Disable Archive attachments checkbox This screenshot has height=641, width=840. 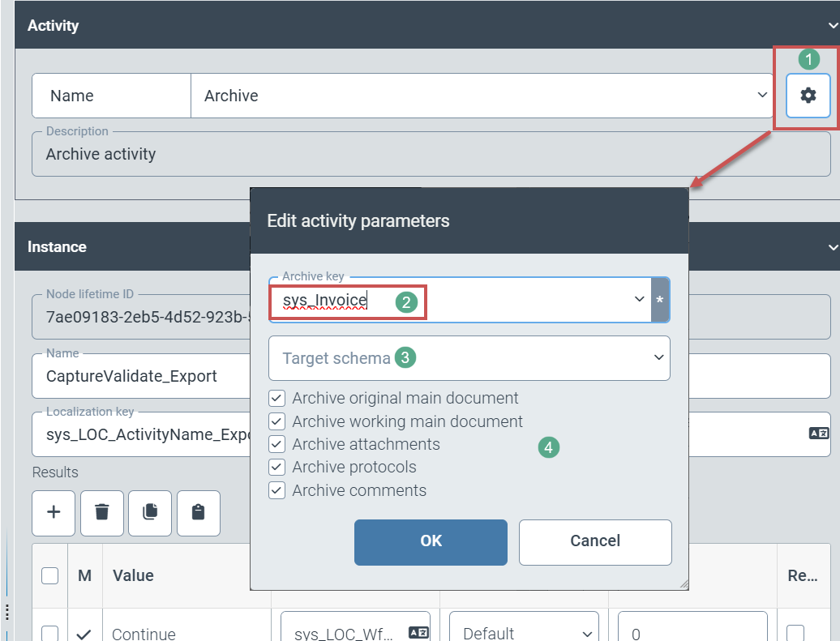pyautogui.click(x=277, y=444)
